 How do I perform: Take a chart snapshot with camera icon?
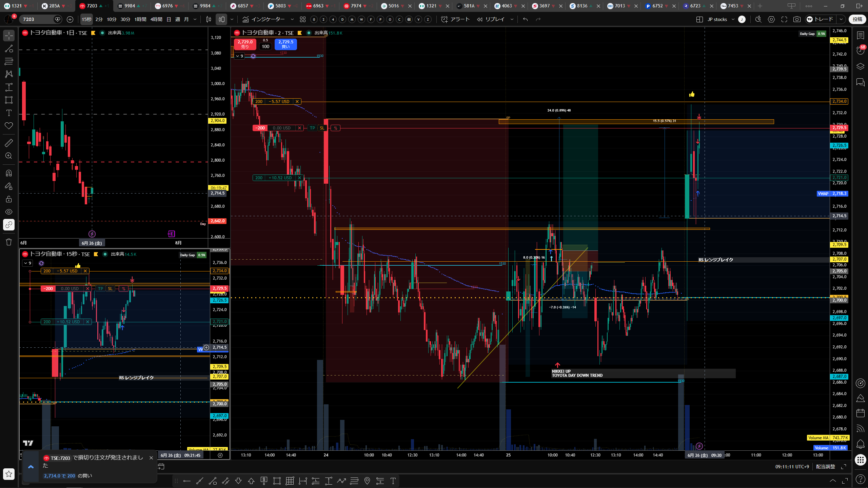click(x=797, y=19)
